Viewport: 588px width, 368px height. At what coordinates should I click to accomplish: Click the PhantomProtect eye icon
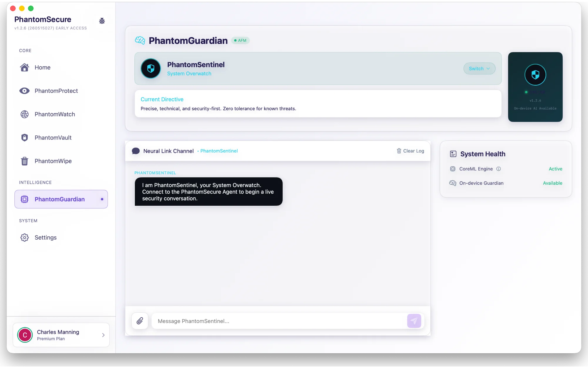[x=25, y=91]
